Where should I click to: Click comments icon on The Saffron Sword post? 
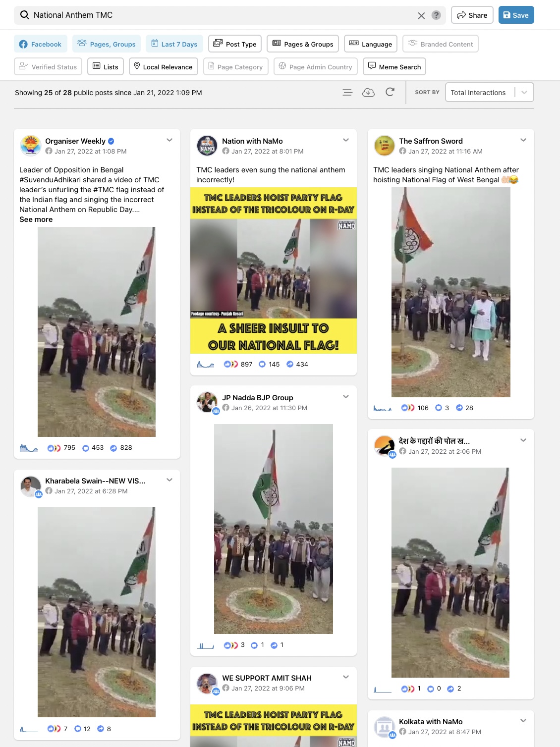pos(438,408)
